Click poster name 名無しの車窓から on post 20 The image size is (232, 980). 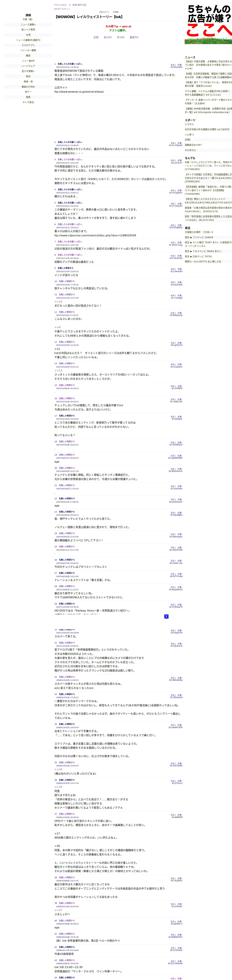[x=67, y=468]
